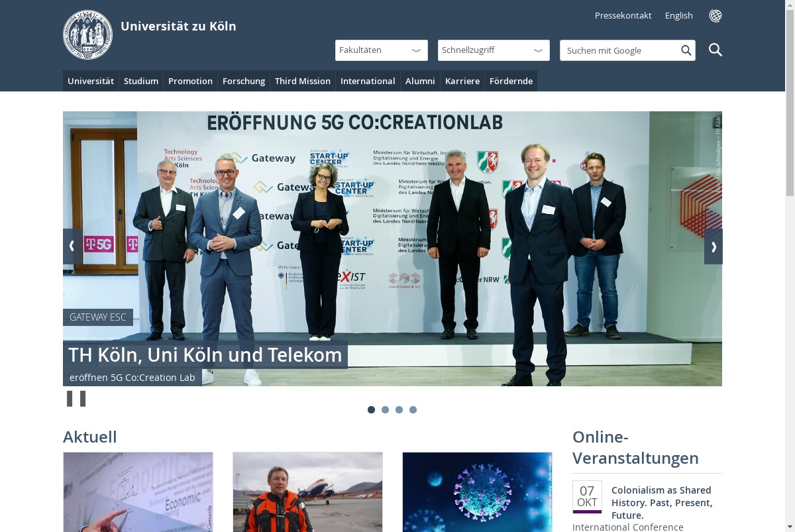The image size is (795, 532).
Task: Open the Studium menu
Action: (141, 81)
